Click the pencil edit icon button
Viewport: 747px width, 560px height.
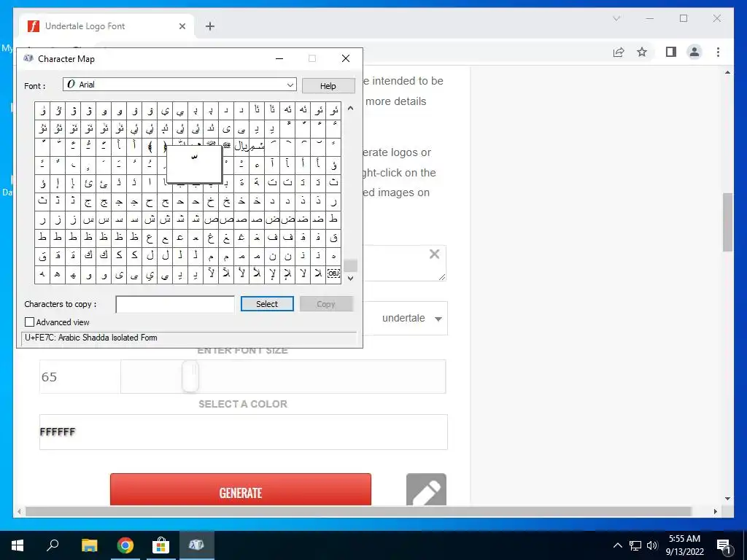pyautogui.click(x=426, y=489)
